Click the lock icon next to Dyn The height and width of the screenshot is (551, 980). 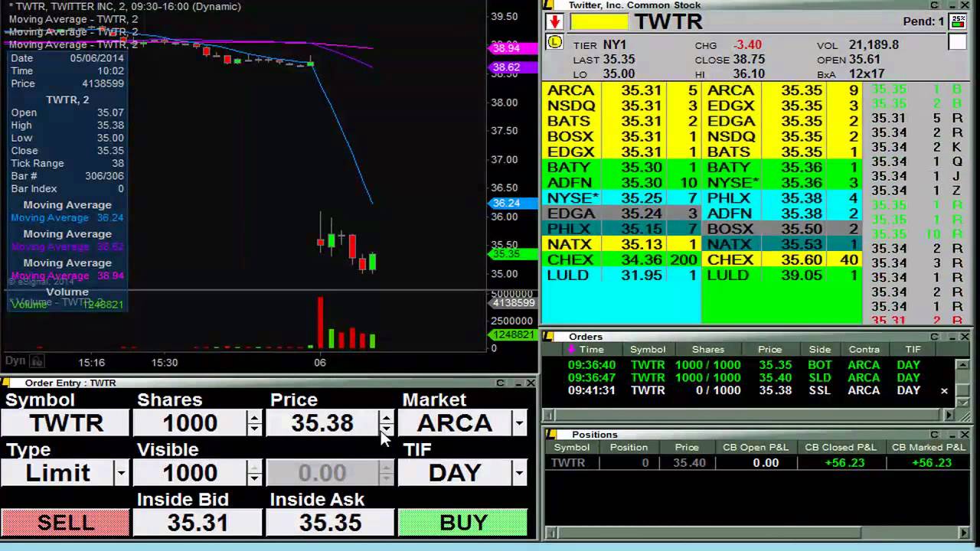36,360
